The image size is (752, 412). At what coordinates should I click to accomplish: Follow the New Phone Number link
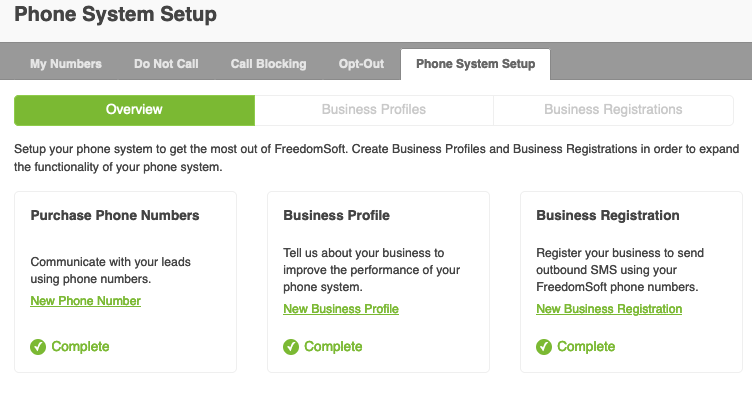pyautogui.click(x=85, y=301)
